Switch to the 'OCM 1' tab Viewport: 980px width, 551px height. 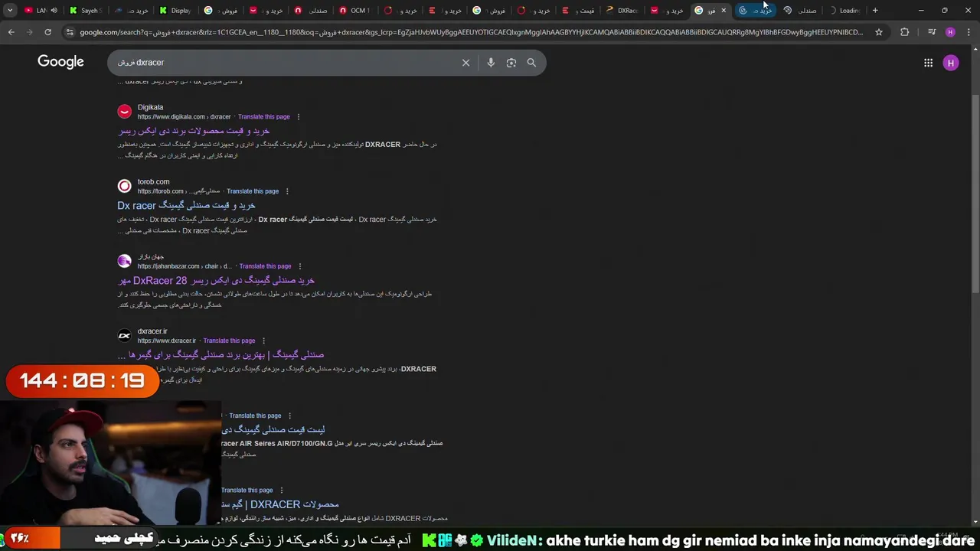tap(354, 11)
